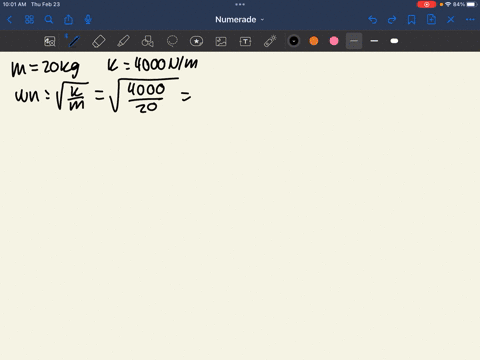Select the Lasso selection tool
Image resolution: width=480 pixels, height=360 pixels.
click(172, 41)
